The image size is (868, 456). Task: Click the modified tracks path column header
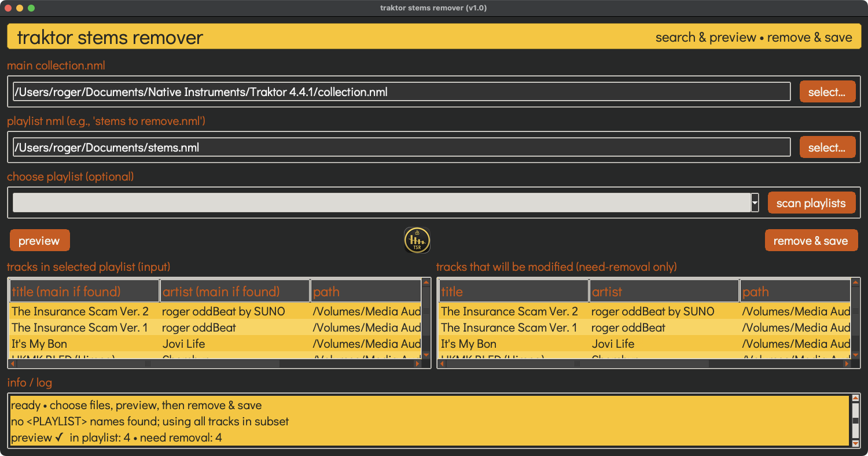(795, 291)
